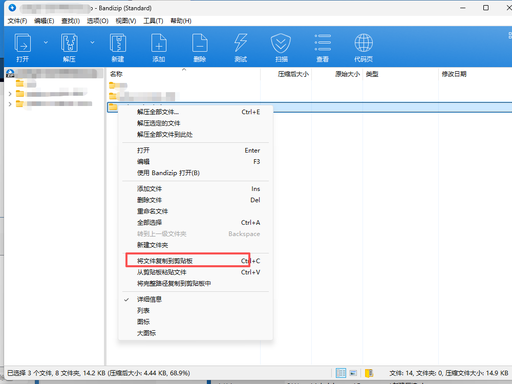Select 编辑 (F3) in the context menu
Screen dimensions: 512x384
point(196,162)
